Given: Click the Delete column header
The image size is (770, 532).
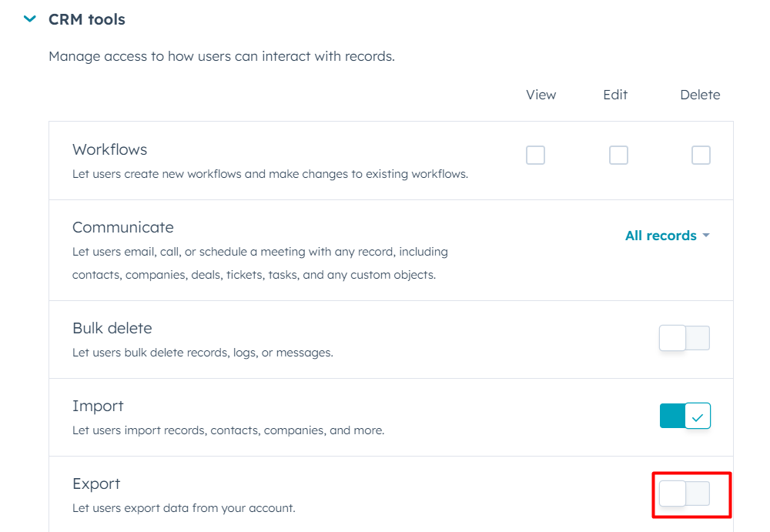Looking at the screenshot, I should click(699, 95).
